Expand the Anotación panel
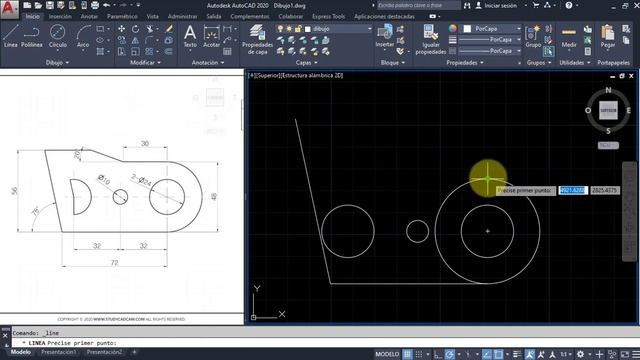The image size is (640, 360). tap(208, 62)
